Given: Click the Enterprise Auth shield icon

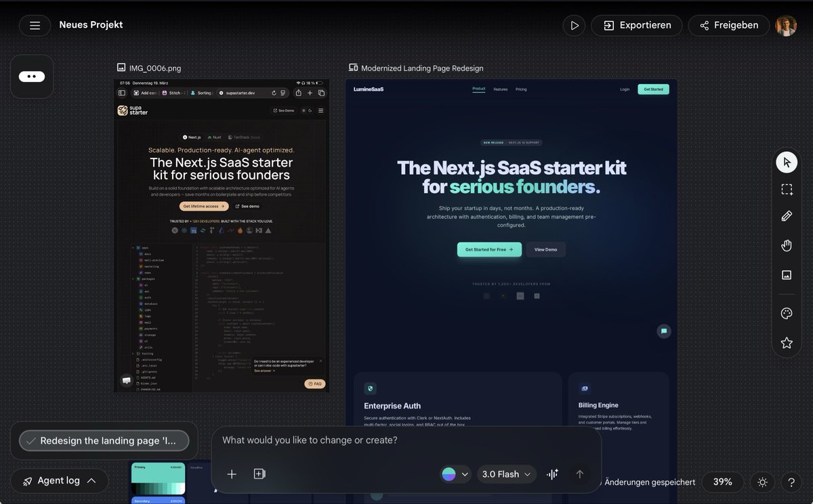Looking at the screenshot, I should point(370,389).
